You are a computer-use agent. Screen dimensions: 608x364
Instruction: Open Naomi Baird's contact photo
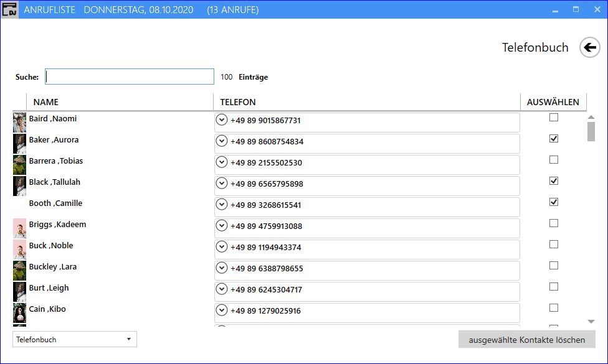tap(19, 123)
